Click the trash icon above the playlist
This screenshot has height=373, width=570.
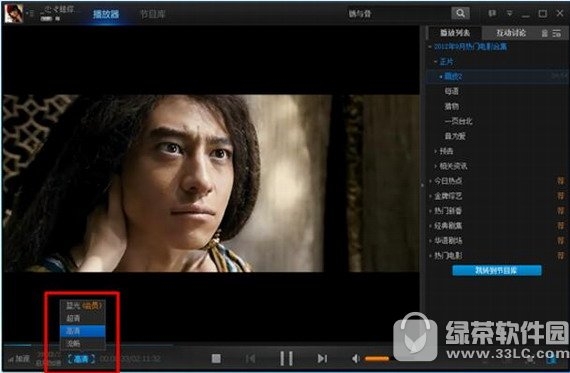545,33
